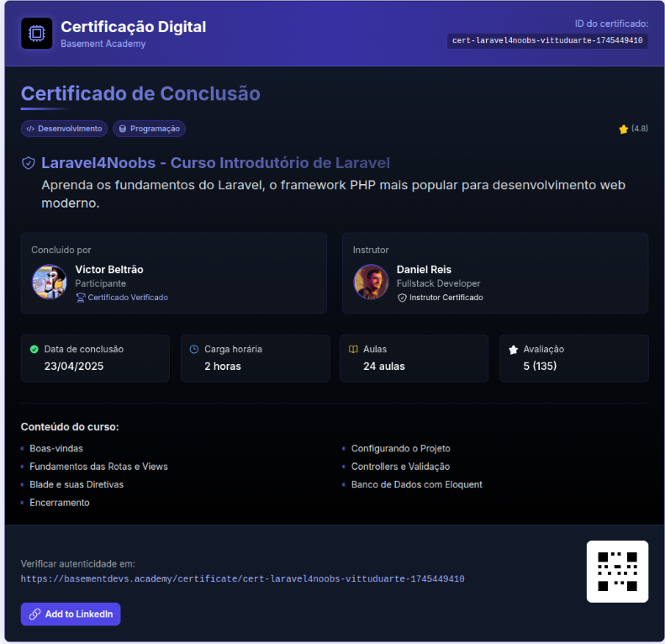Click the certificate ID code box
Viewport: 665px width, 644px height.
pyautogui.click(x=547, y=40)
